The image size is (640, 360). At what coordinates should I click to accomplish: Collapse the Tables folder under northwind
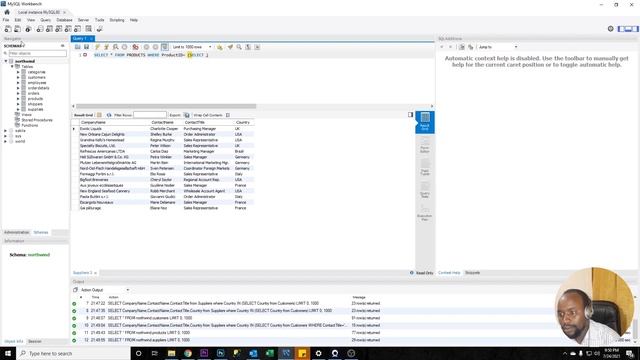coord(12,67)
